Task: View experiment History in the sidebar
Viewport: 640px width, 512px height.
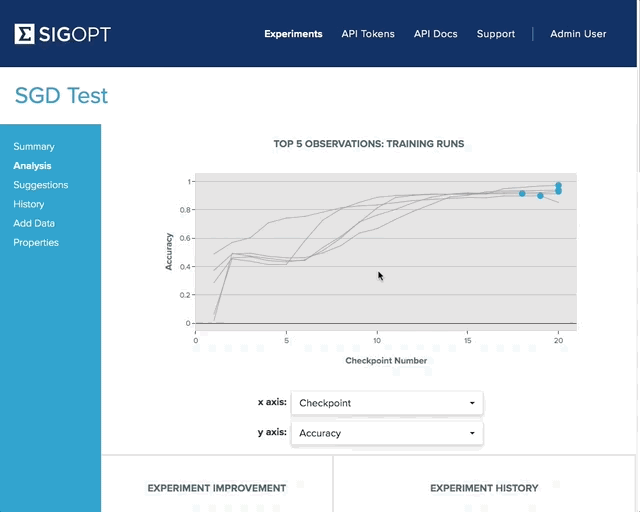Action: (x=29, y=204)
